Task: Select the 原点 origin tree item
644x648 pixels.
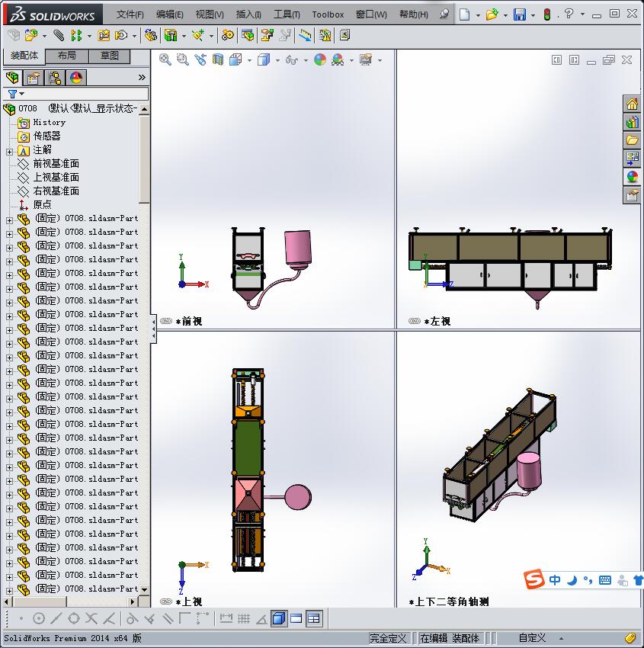Action: pos(42,204)
